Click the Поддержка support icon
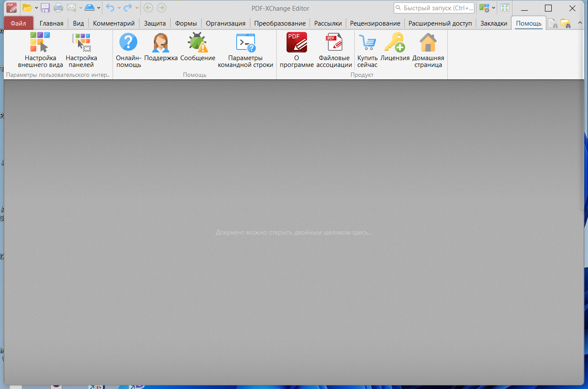This screenshot has width=588, height=389. coord(161,47)
